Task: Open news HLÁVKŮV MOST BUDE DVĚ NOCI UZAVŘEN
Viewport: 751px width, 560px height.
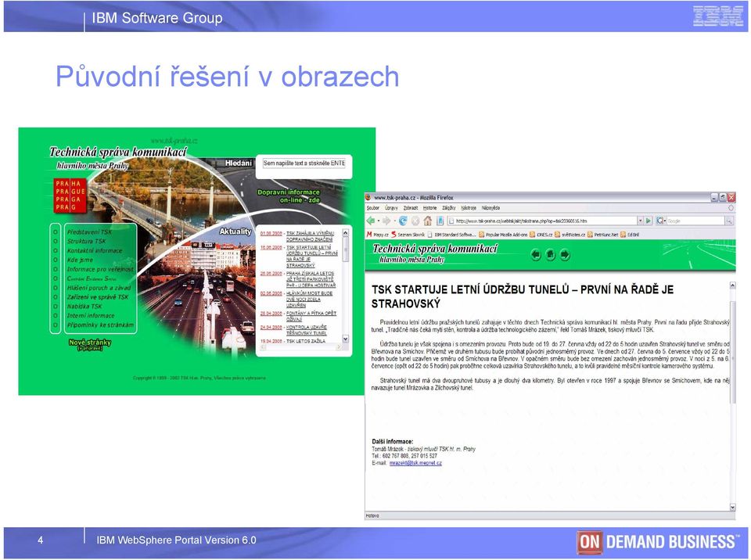Action: (x=310, y=299)
